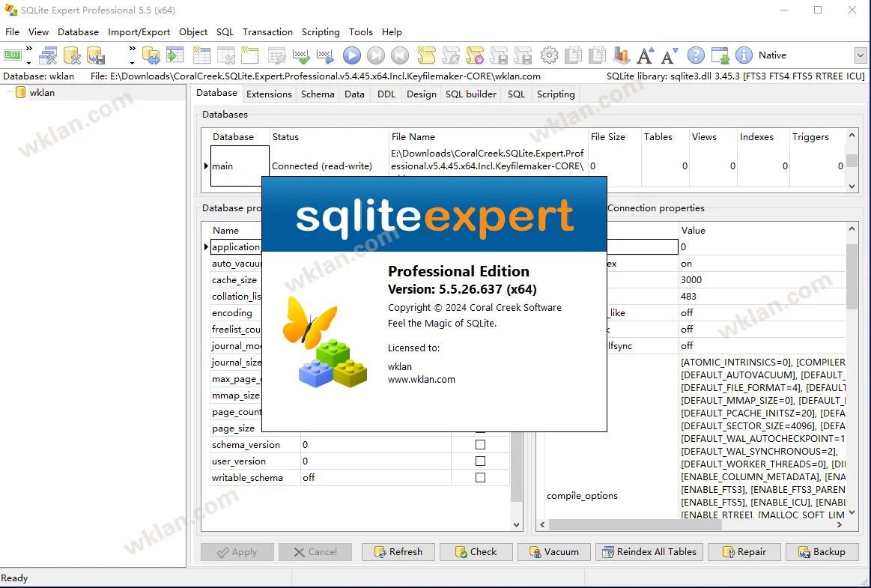Click the new table icon with sparkle
This screenshot has height=588, width=871.
click(201, 55)
